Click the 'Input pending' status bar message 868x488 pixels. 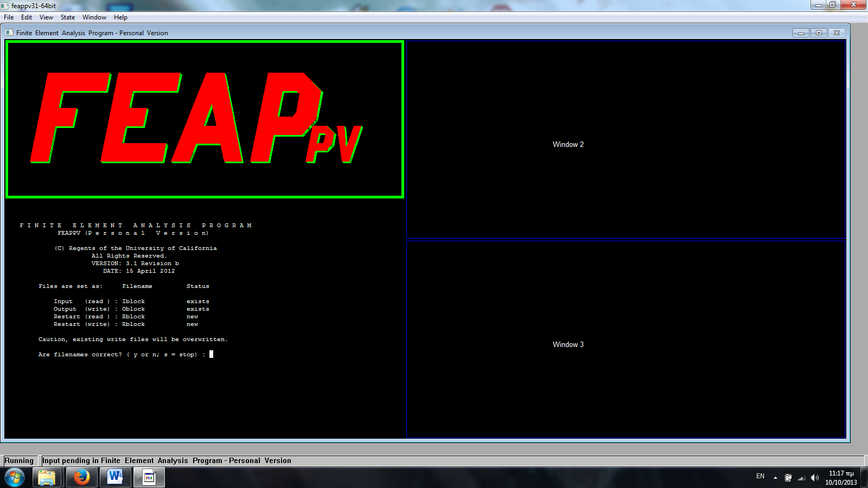(x=167, y=460)
